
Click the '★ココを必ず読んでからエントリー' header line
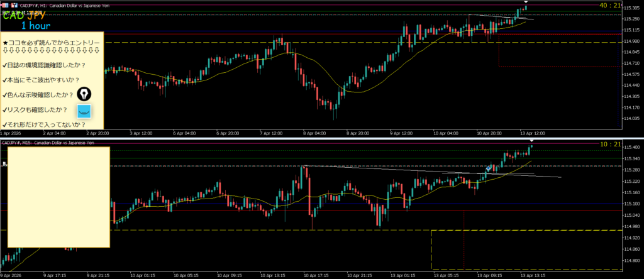pyautogui.click(x=51, y=43)
